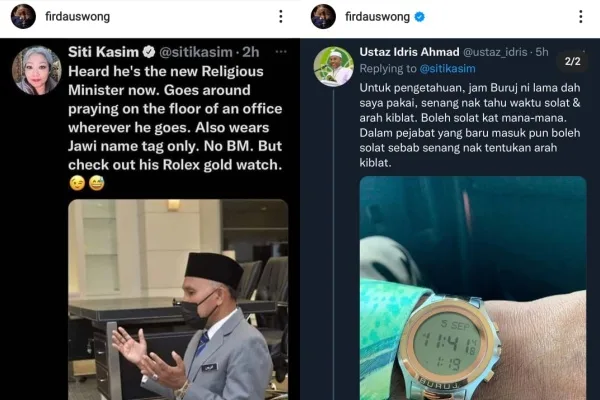Click the 2/2 carousel page indicator
This screenshot has width=600, height=400.
click(x=572, y=61)
